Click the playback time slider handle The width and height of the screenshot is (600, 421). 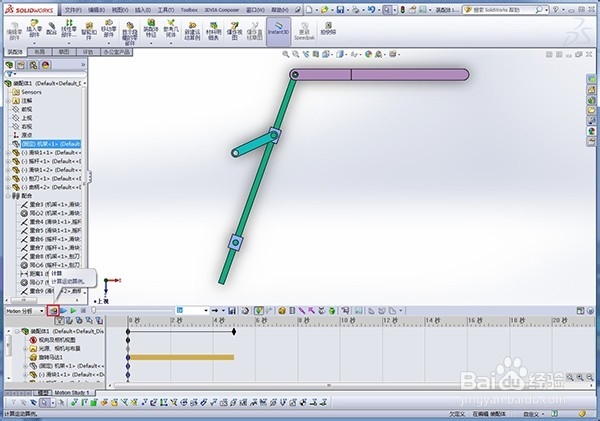(94, 310)
